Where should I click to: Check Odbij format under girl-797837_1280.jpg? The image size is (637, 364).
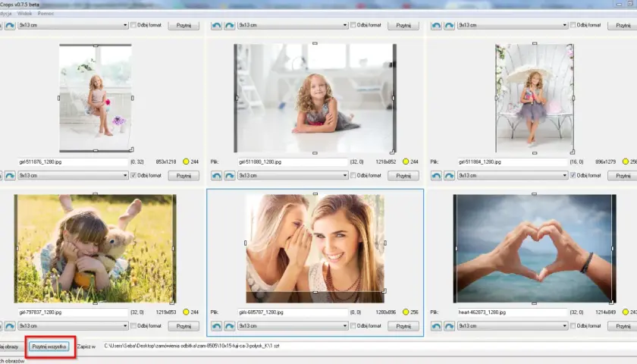[x=133, y=326]
